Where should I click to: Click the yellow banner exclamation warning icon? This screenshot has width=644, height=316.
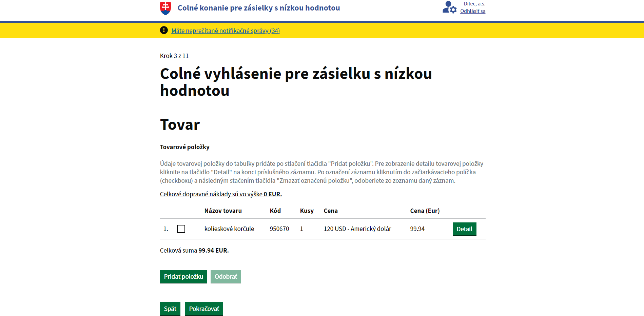[x=164, y=30]
